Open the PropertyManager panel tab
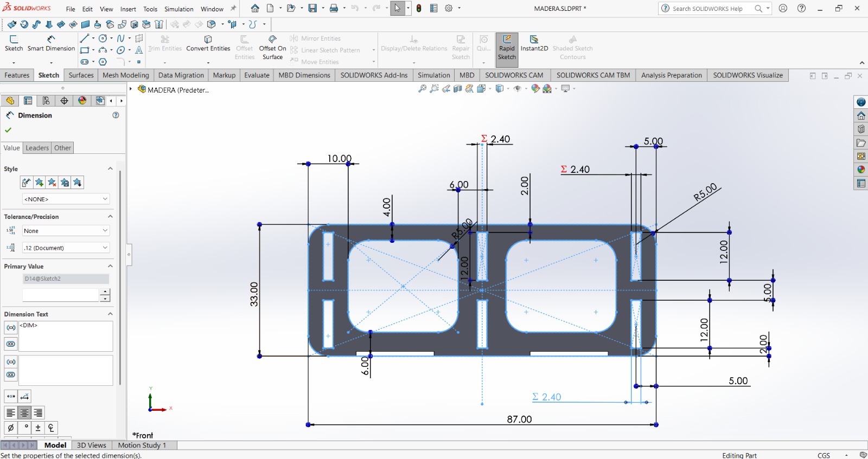 pyautogui.click(x=28, y=101)
